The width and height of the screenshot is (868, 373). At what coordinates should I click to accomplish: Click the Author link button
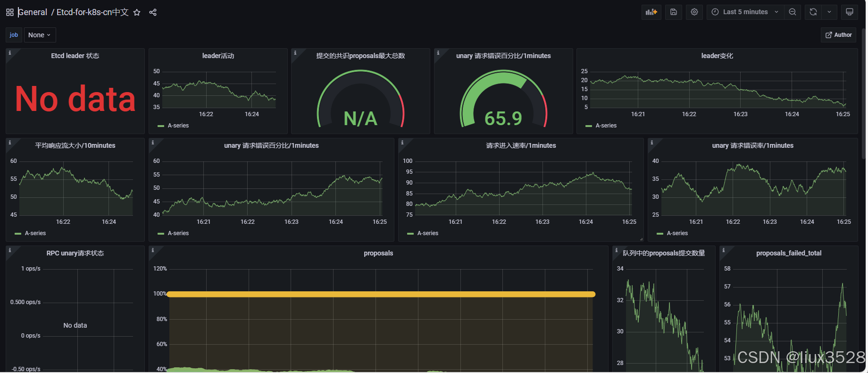[x=838, y=35]
